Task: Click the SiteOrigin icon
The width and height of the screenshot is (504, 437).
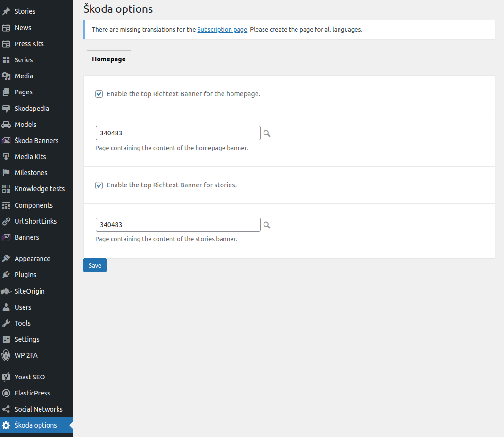Action: 6,291
